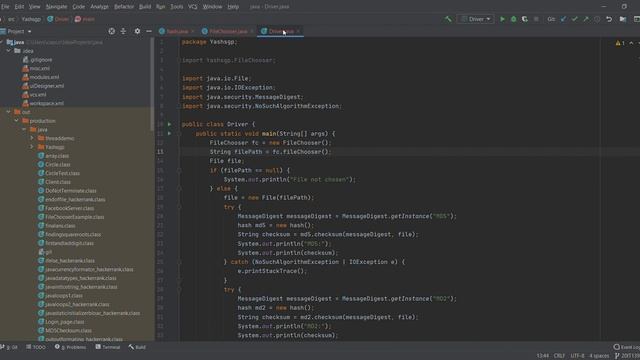Open the Build menu
This screenshot has width=640, height=360.
(145, 7)
